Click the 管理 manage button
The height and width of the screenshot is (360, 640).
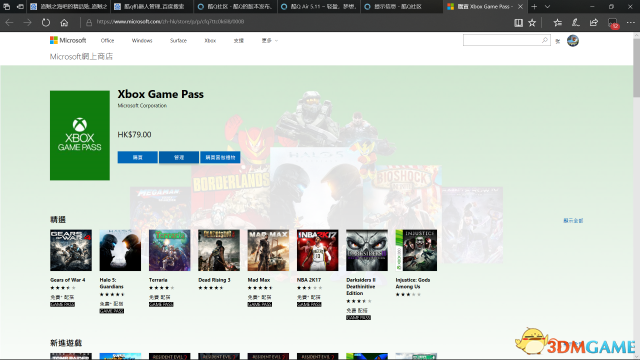click(x=179, y=157)
